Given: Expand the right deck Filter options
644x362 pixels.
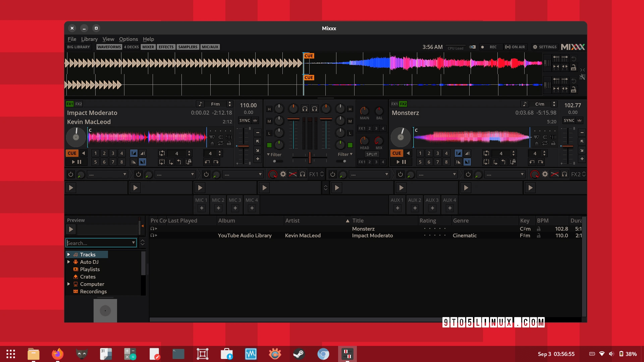Looking at the screenshot, I should click(x=351, y=154).
